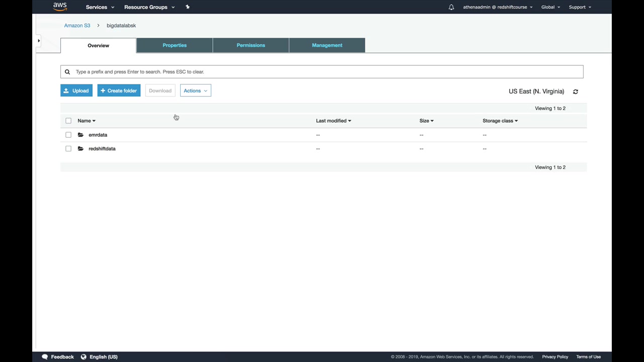Check the emrdata row checkbox
This screenshot has height=362, width=644.
pyautogui.click(x=68, y=135)
